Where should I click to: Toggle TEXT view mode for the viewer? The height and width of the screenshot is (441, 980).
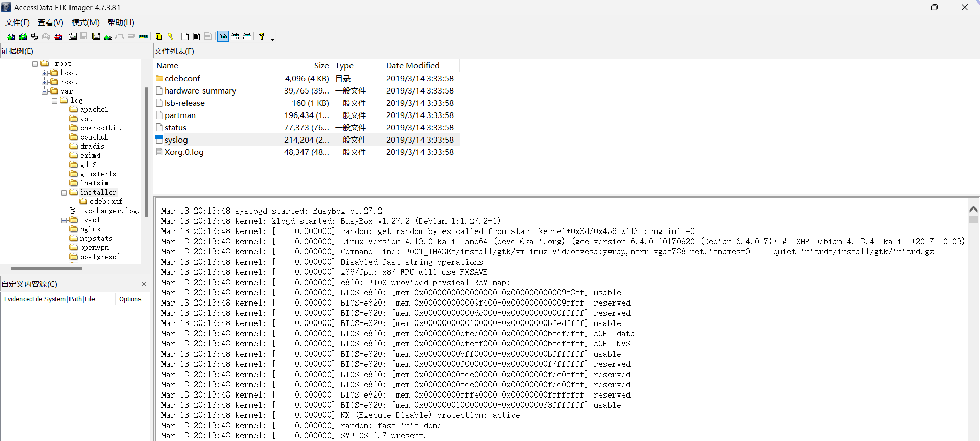[235, 37]
